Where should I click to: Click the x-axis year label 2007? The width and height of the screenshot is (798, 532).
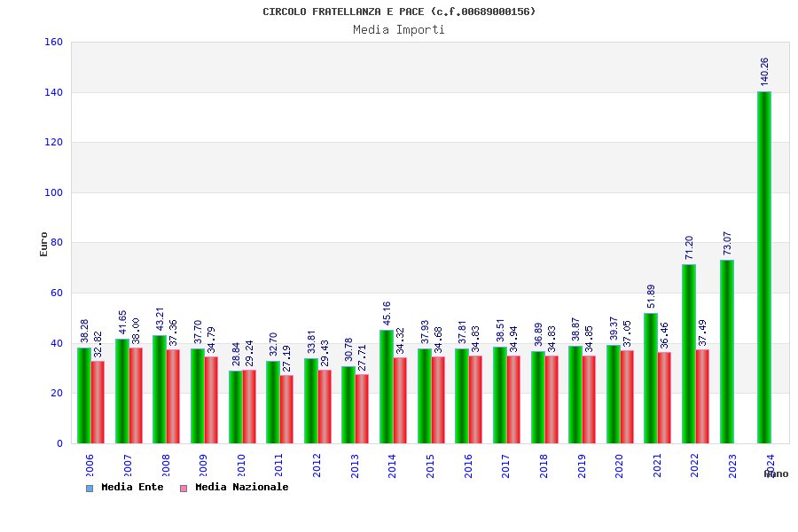[128, 465]
